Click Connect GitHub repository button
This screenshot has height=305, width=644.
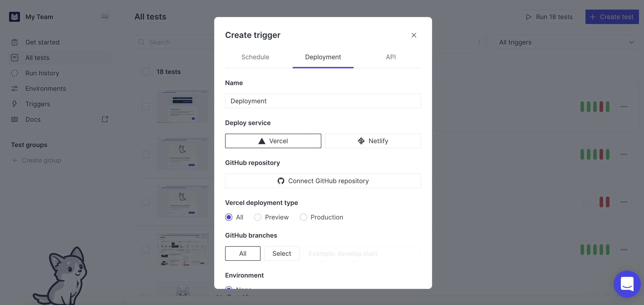323,181
